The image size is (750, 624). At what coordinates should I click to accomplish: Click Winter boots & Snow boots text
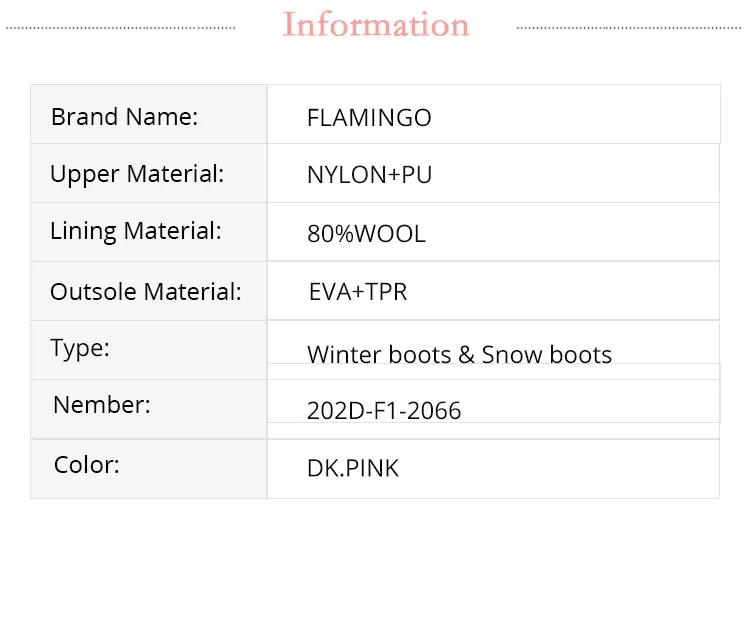(x=460, y=355)
